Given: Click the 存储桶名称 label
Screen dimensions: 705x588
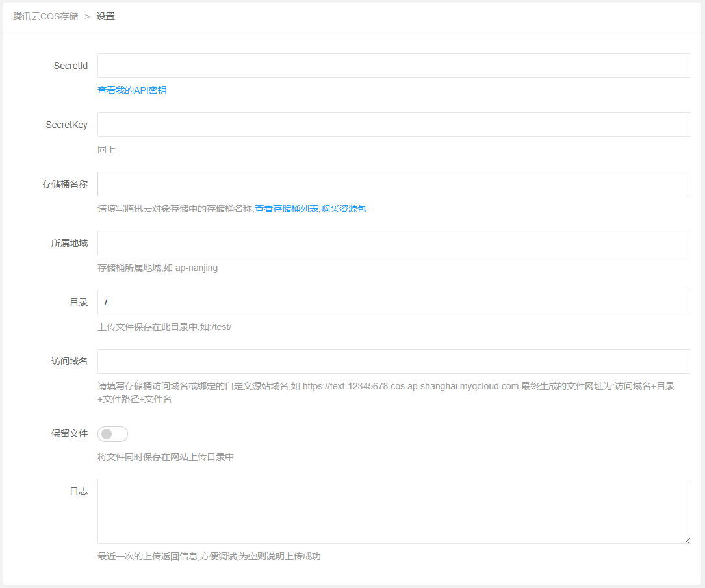Looking at the screenshot, I should pos(65,184).
